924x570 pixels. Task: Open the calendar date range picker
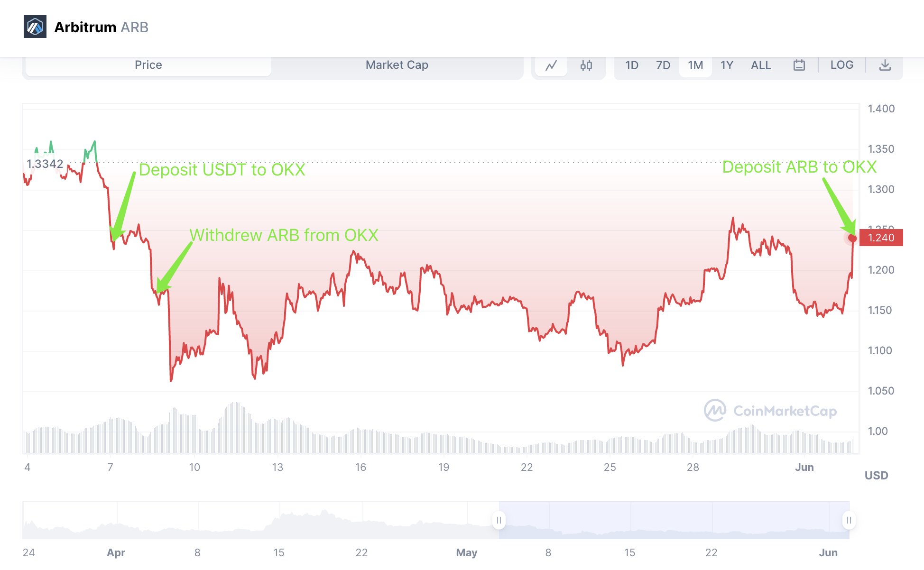799,65
